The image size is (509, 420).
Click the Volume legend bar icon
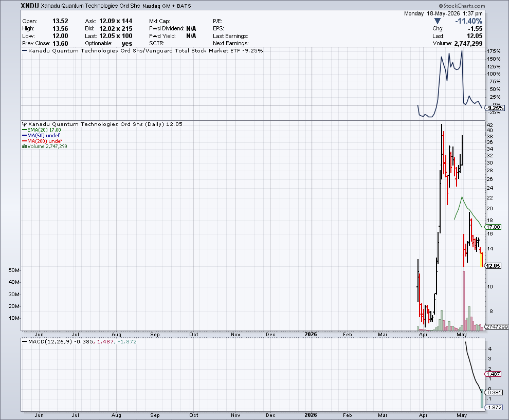click(x=24, y=147)
